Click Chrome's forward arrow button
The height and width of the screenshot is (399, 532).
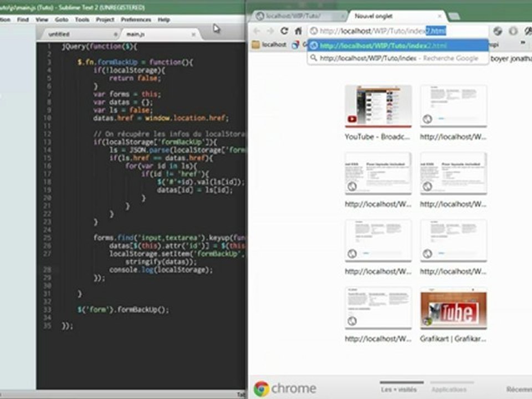pyautogui.click(x=270, y=31)
